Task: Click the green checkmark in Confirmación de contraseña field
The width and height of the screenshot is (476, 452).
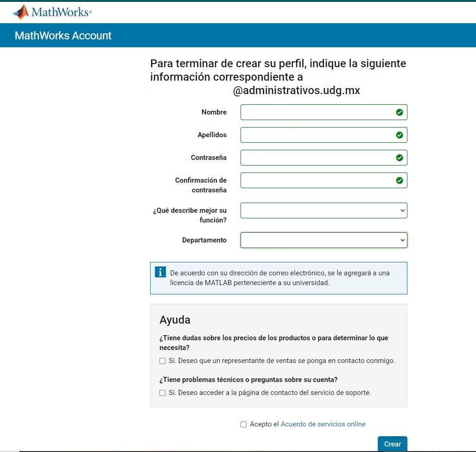Action: [x=399, y=180]
